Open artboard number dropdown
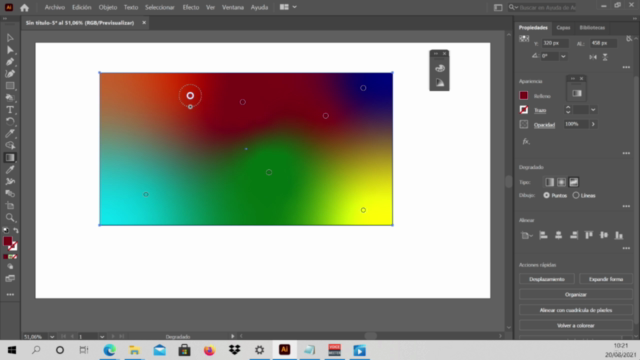This screenshot has height=360, width=640. 102,337
